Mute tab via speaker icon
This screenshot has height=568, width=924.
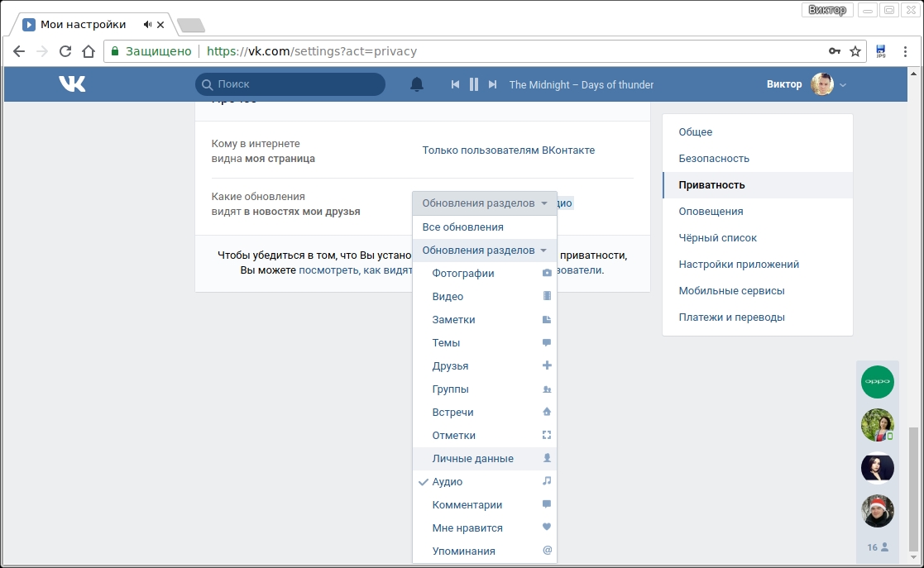pos(147,24)
